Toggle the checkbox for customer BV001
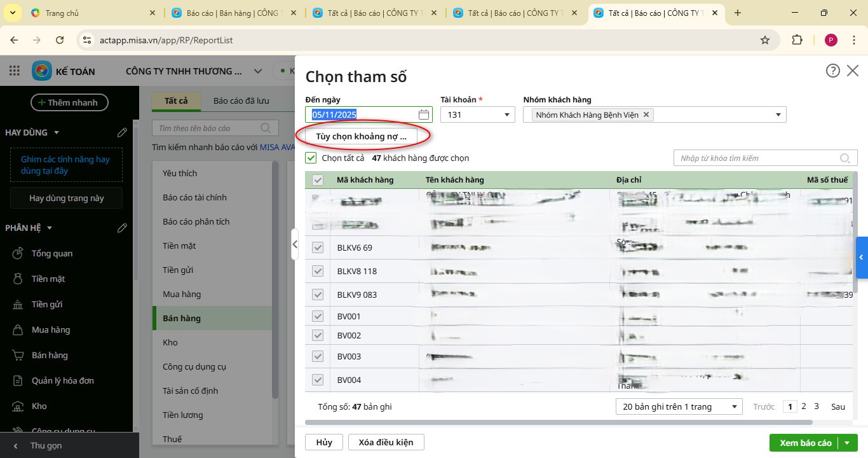This screenshot has height=458, width=868. pos(318,316)
